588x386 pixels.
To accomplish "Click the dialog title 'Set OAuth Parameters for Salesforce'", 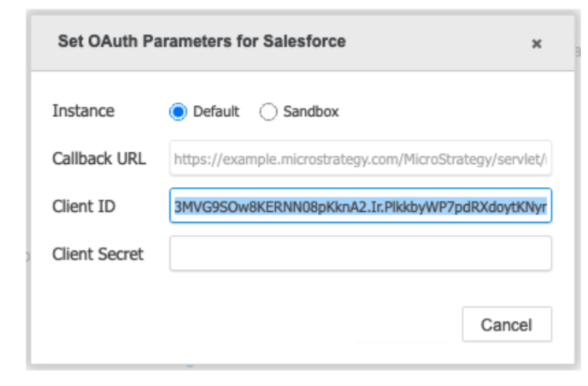I will [202, 41].
